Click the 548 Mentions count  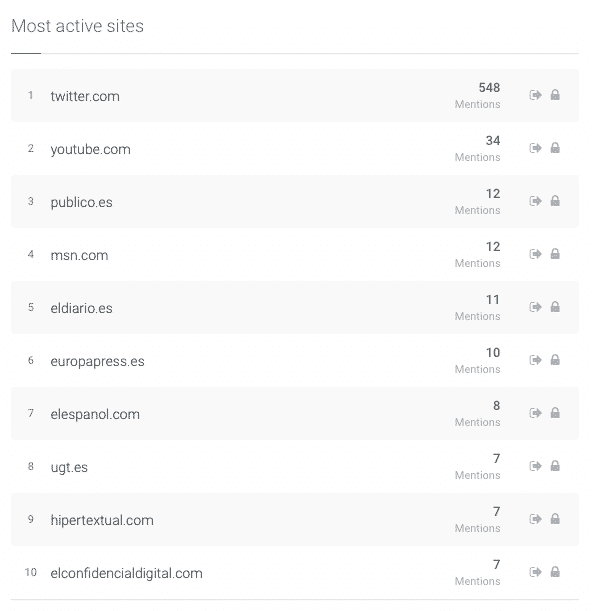click(477, 95)
